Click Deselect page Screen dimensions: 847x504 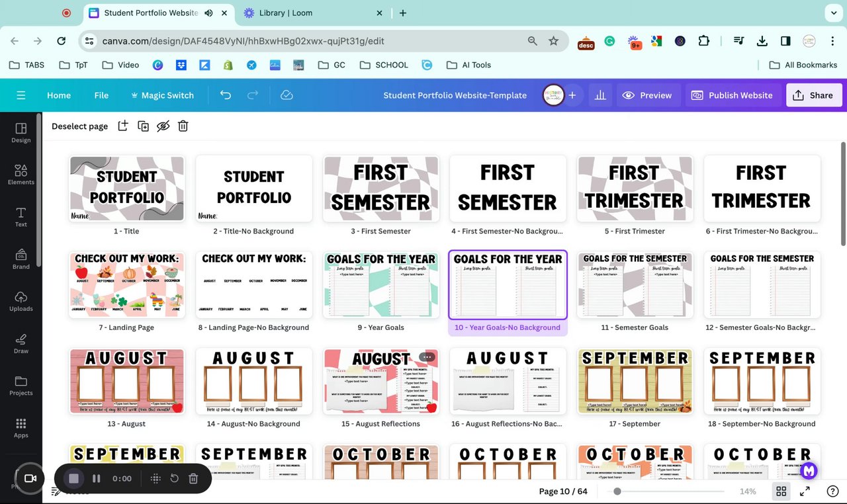click(79, 126)
